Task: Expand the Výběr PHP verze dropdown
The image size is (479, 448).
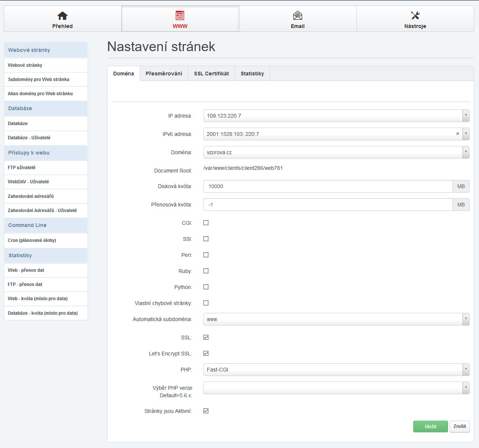Action: (336, 388)
